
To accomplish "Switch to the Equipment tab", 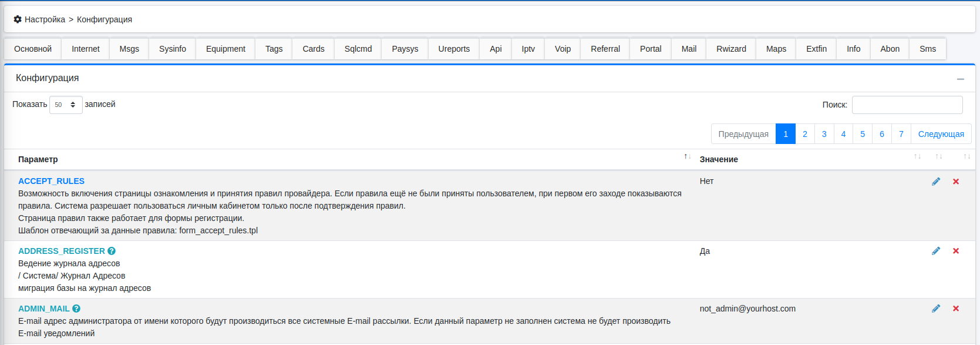I will click(225, 49).
